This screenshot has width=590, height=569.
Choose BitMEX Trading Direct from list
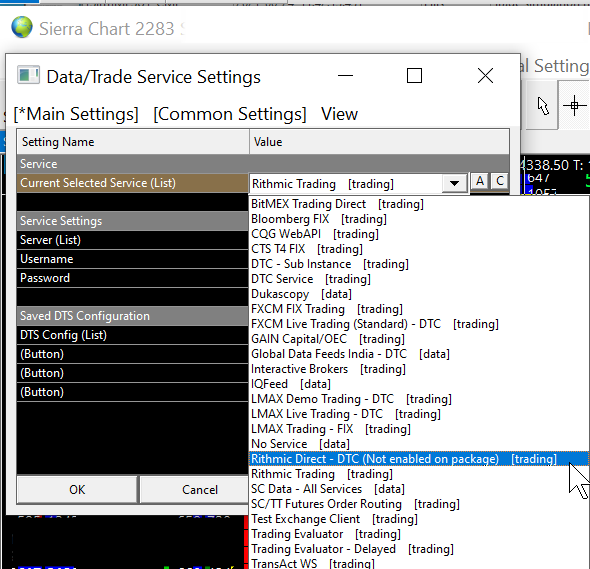419,204
